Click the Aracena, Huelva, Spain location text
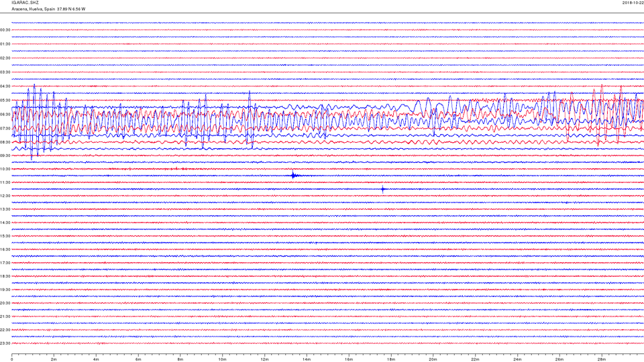 click(x=34, y=9)
